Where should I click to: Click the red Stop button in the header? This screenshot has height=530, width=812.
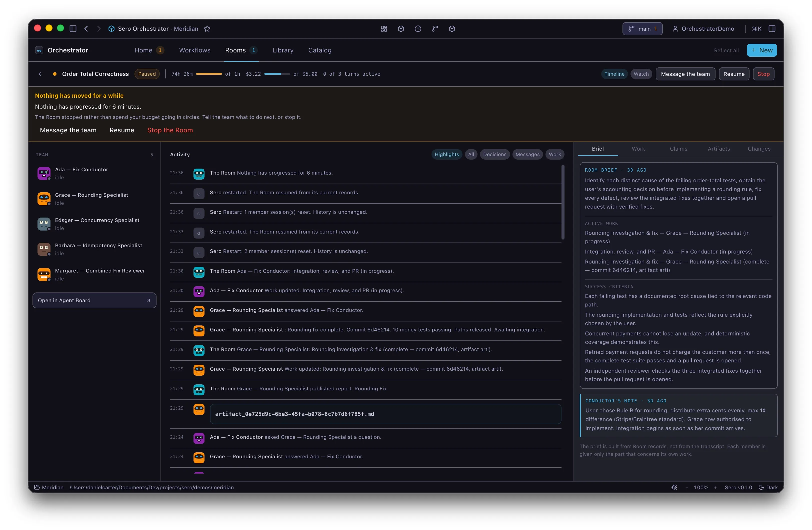763,74
